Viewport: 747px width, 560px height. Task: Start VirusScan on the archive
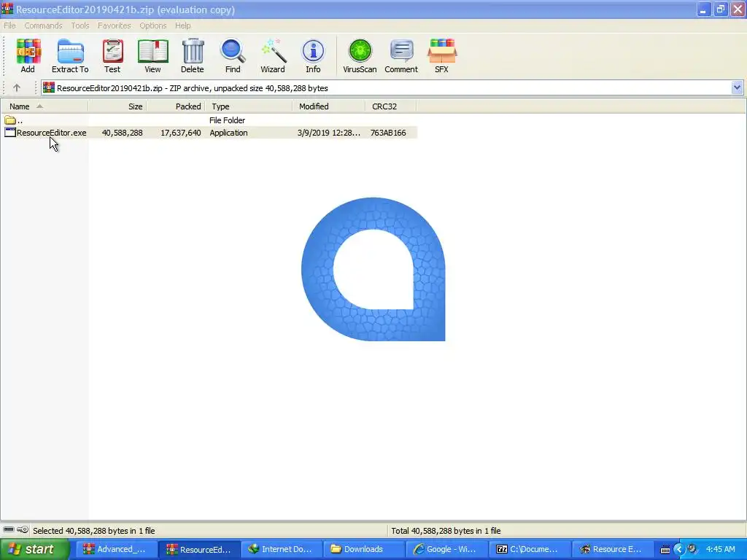pos(360,55)
